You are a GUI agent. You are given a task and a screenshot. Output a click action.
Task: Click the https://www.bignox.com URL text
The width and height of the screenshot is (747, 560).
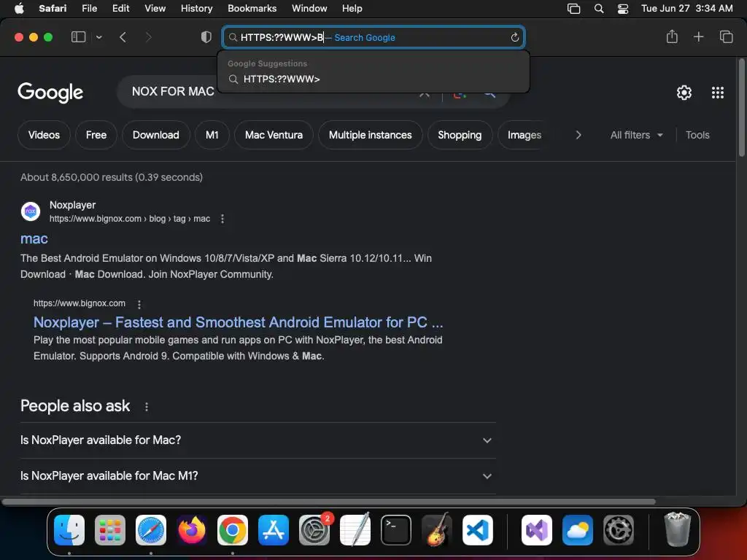[x=79, y=303]
